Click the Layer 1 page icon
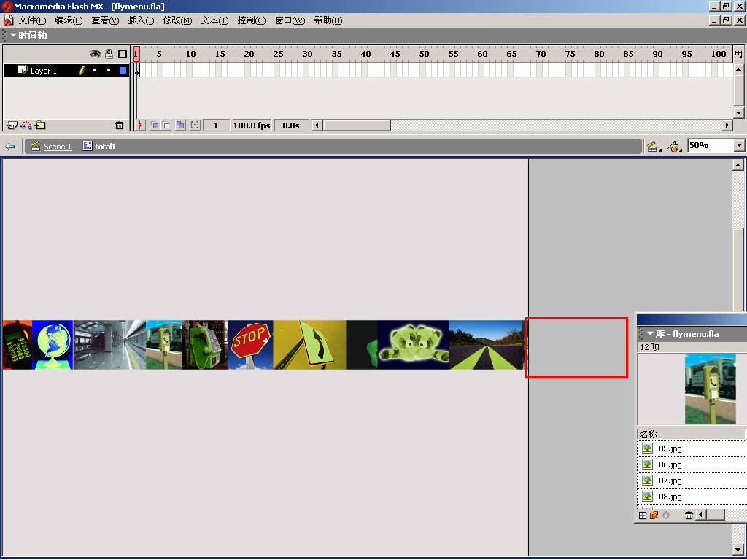 [x=23, y=70]
